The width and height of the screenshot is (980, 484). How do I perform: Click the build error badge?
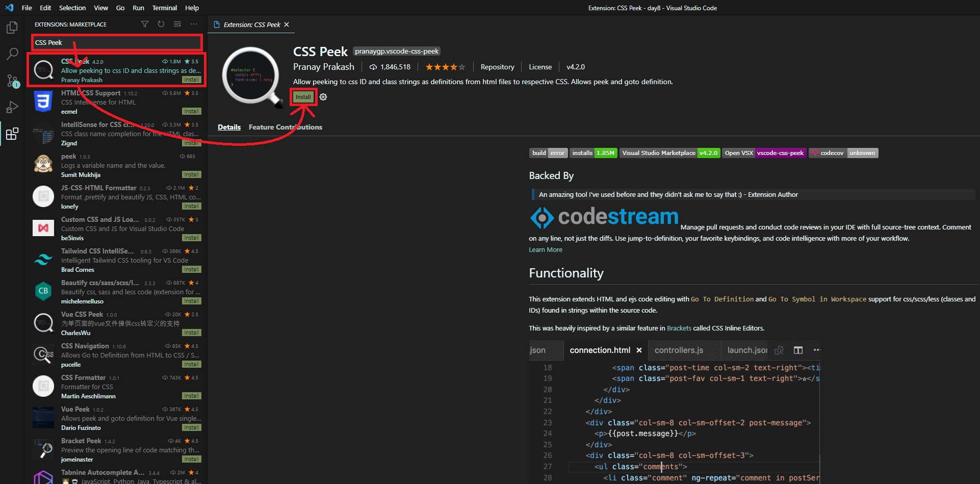548,153
